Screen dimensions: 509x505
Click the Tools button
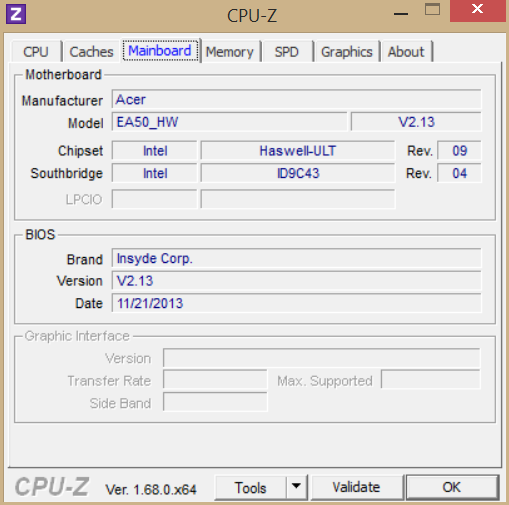click(x=250, y=488)
